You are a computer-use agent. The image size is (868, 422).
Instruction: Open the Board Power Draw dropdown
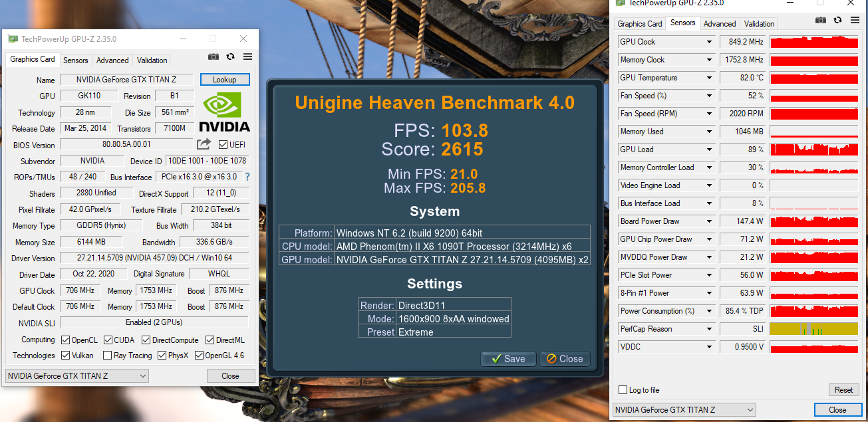[x=709, y=221]
